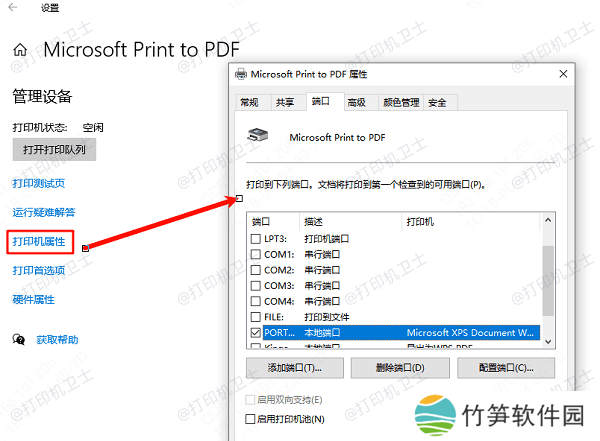Click the 获取帮助 link
This screenshot has height=441, width=600.
coord(57,340)
